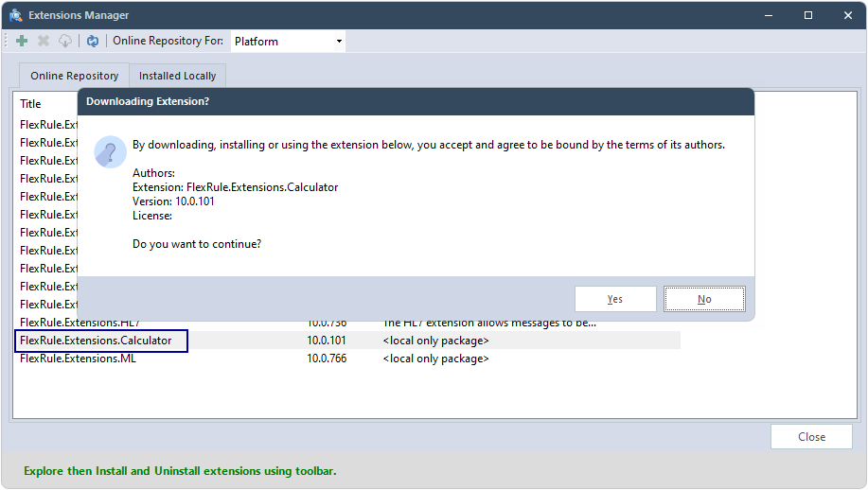The height and width of the screenshot is (490, 868).
Task: Click the version cell 10.0.101
Action: pyautogui.click(x=326, y=341)
